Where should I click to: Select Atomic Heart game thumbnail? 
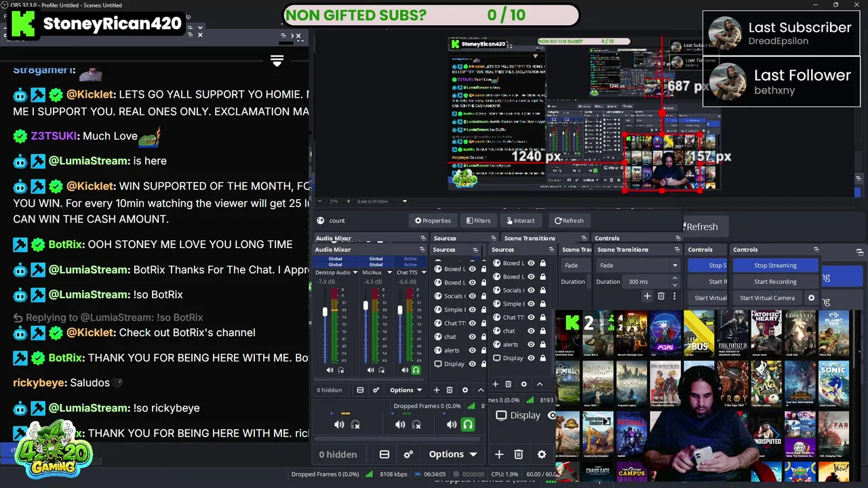[766, 335]
